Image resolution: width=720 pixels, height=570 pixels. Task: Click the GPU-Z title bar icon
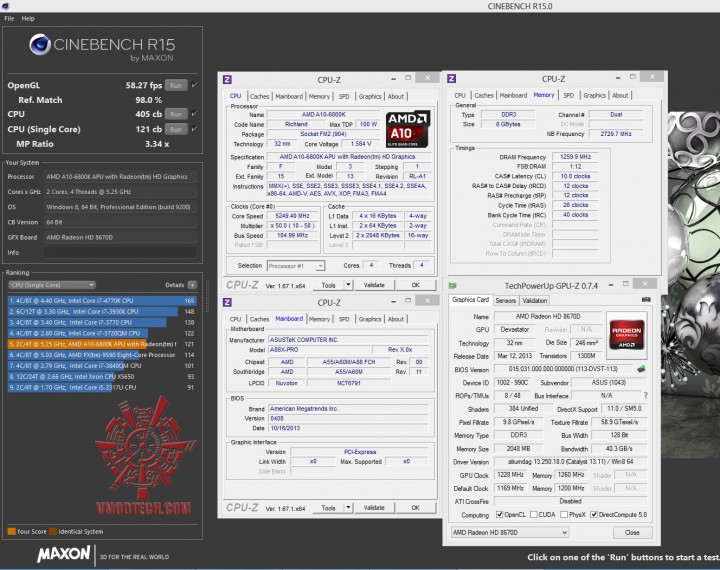point(453,286)
